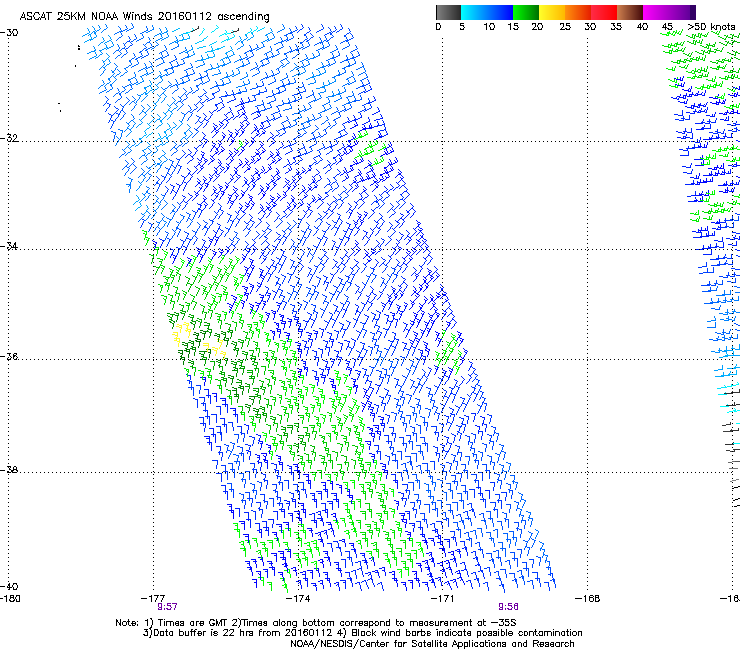Click the gray 0-5 knots color swatch
Viewport: 740px width, 650px height.
click(448, 12)
